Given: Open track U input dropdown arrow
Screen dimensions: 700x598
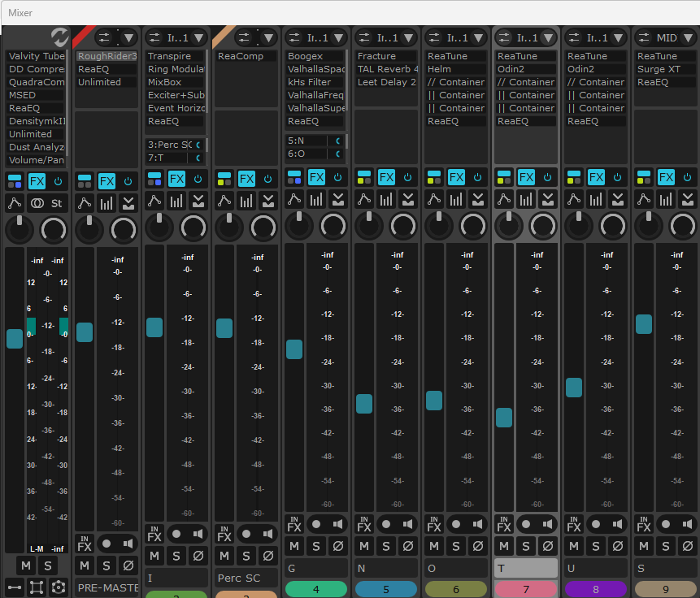Looking at the screenshot, I should click(x=619, y=38).
